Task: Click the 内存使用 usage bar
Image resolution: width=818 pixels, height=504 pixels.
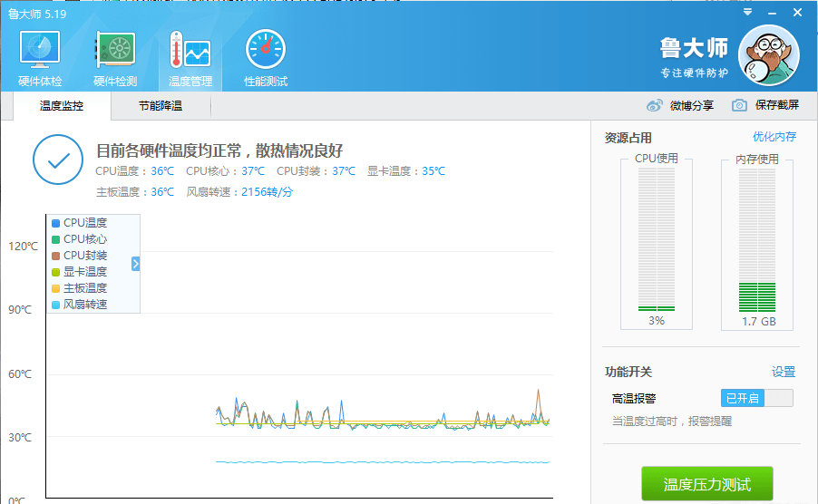Action: [757, 239]
